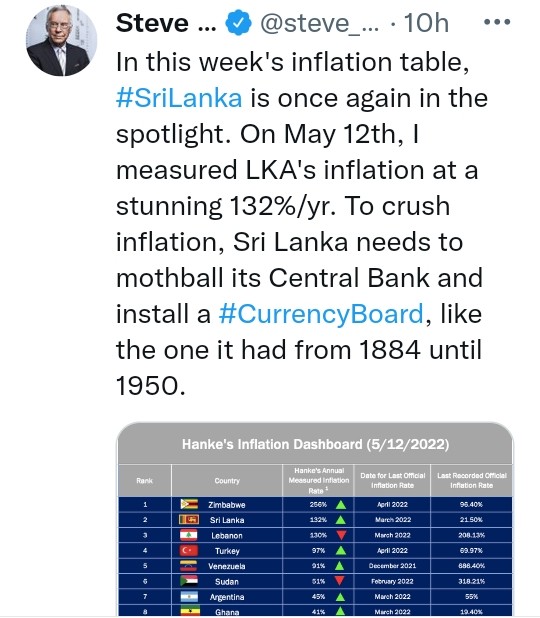Click the Sudan flag icon
The width and height of the screenshot is (540, 618).
tap(189, 581)
